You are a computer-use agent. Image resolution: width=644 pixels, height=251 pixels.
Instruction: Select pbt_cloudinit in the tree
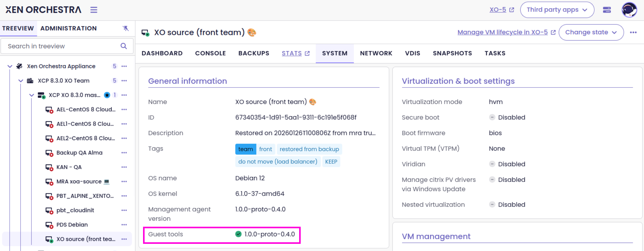point(75,210)
